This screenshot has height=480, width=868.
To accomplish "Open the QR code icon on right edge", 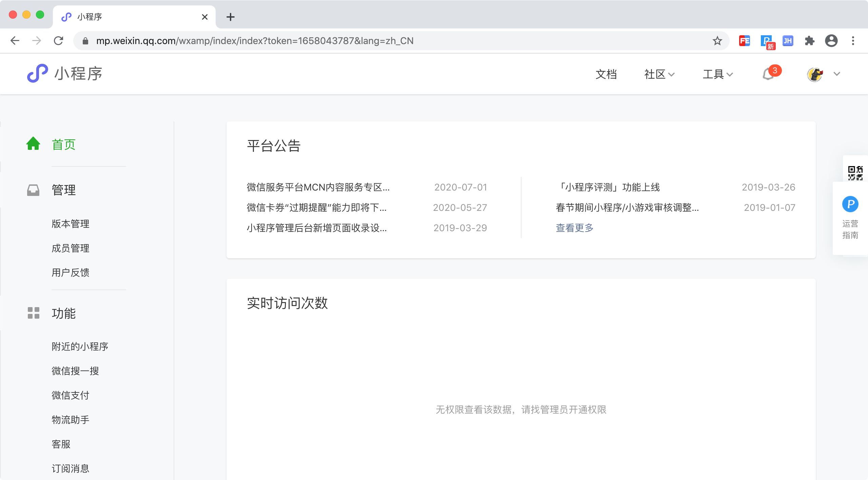I will point(855,173).
